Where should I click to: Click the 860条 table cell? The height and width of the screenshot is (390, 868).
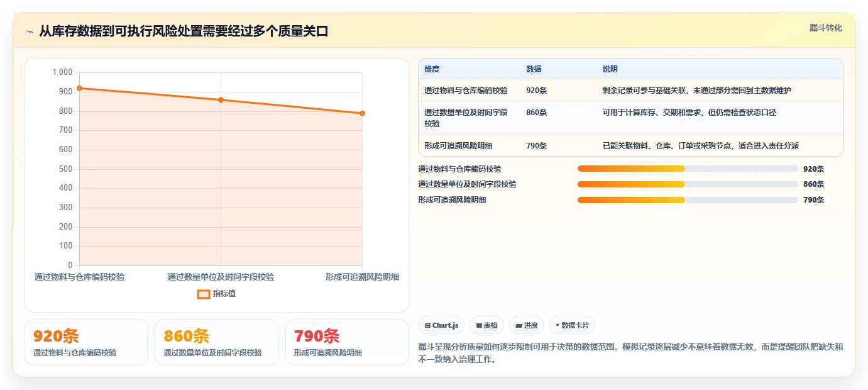pyautogui.click(x=536, y=113)
